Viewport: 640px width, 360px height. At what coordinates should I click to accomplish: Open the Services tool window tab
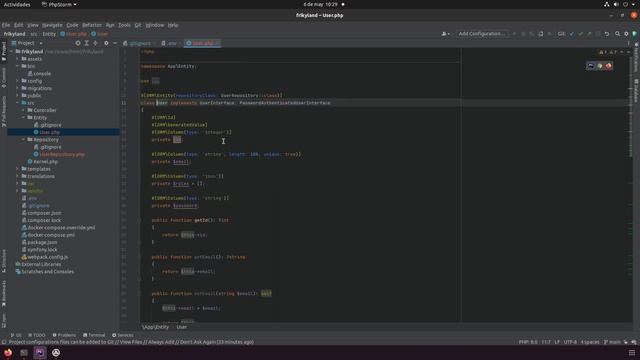[122, 335]
